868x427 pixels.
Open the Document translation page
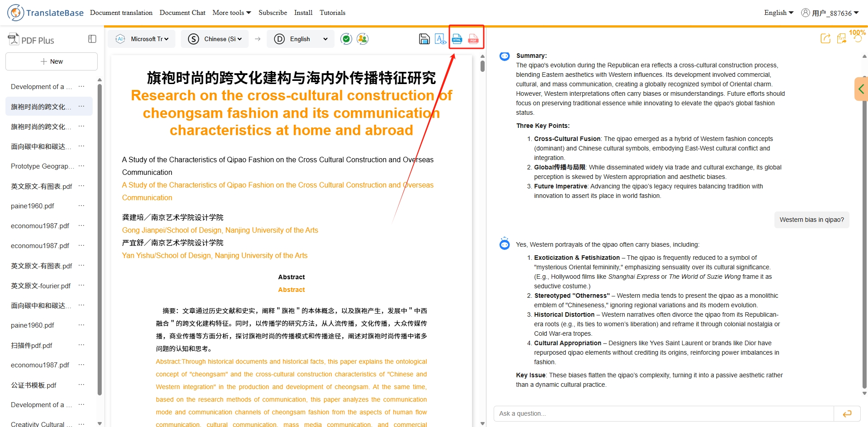[121, 13]
